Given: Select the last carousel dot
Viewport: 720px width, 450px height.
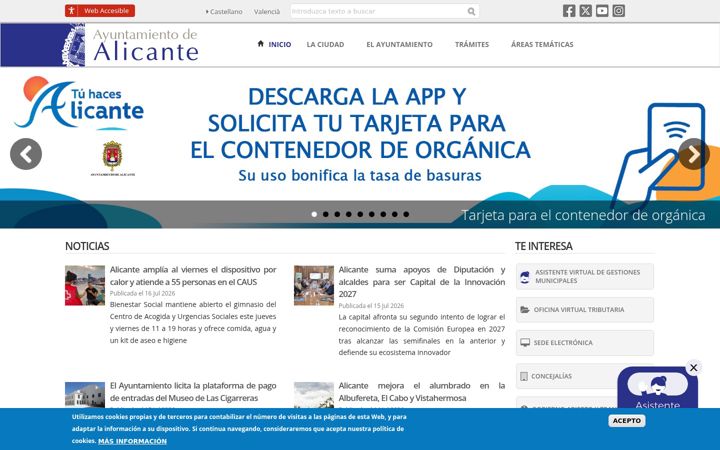Looking at the screenshot, I should tap(406, 214).
